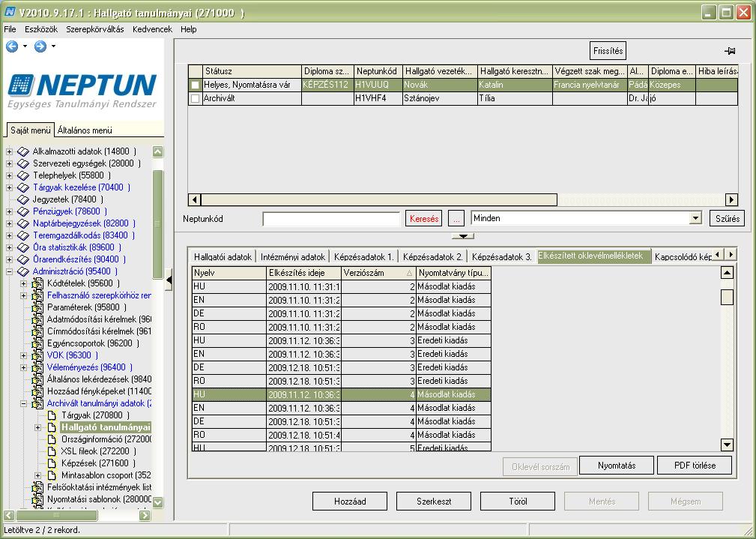Click the Paraméterek folder icon
756x539 pixels.
(37, 307)
